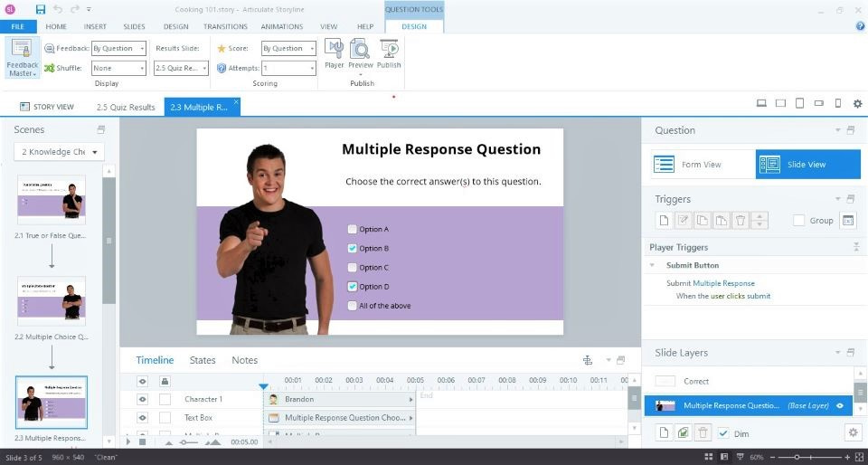Hide the Text Box timeline object
868x465 pixels.
(142, 417)
